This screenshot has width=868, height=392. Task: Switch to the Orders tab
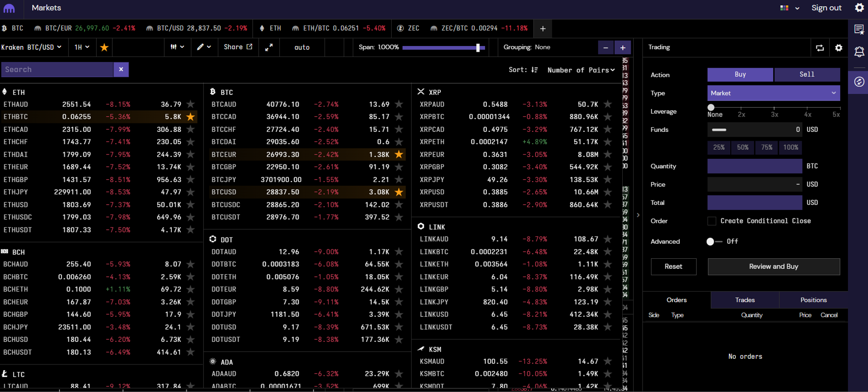pos(677,300)
